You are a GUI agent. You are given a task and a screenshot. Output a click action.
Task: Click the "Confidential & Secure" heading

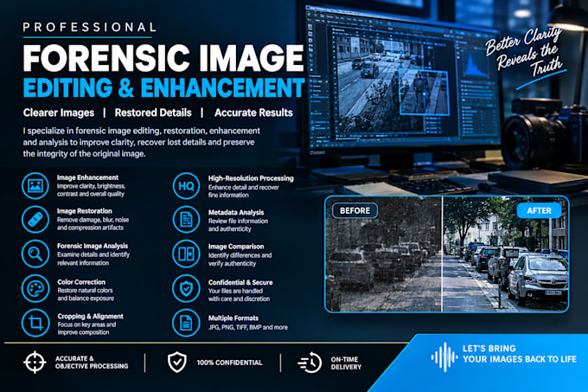(240, 282)
